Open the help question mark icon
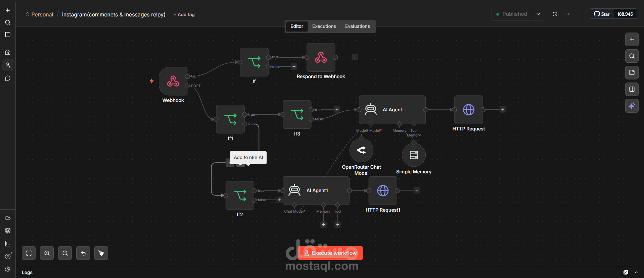 pyautogui.click(x=8, y=257)
